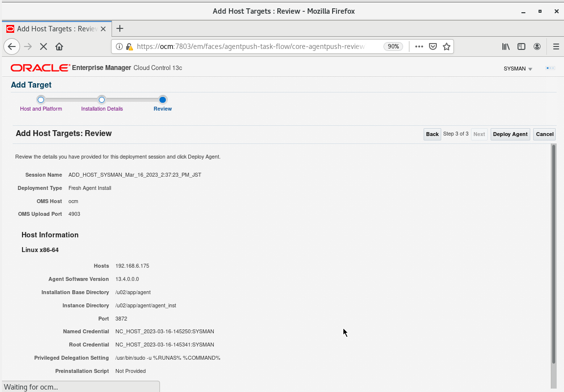564x392 pixels.
Task: Open the Firefox home page icon
Action: [59, 46]
